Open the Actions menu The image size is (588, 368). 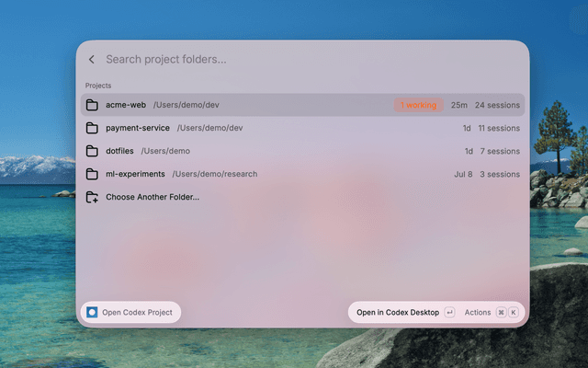tap(478, 313)
